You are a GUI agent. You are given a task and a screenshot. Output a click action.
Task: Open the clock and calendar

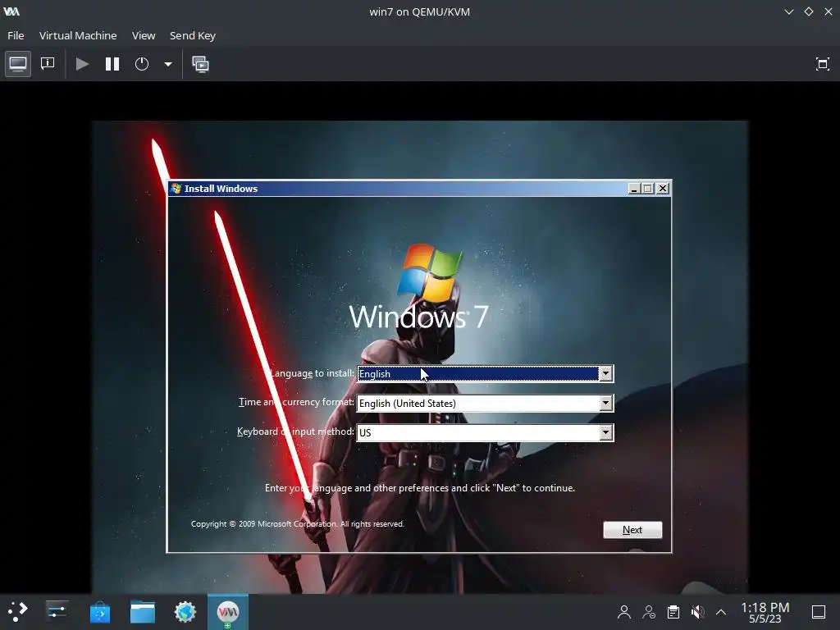tap(765, 612)
